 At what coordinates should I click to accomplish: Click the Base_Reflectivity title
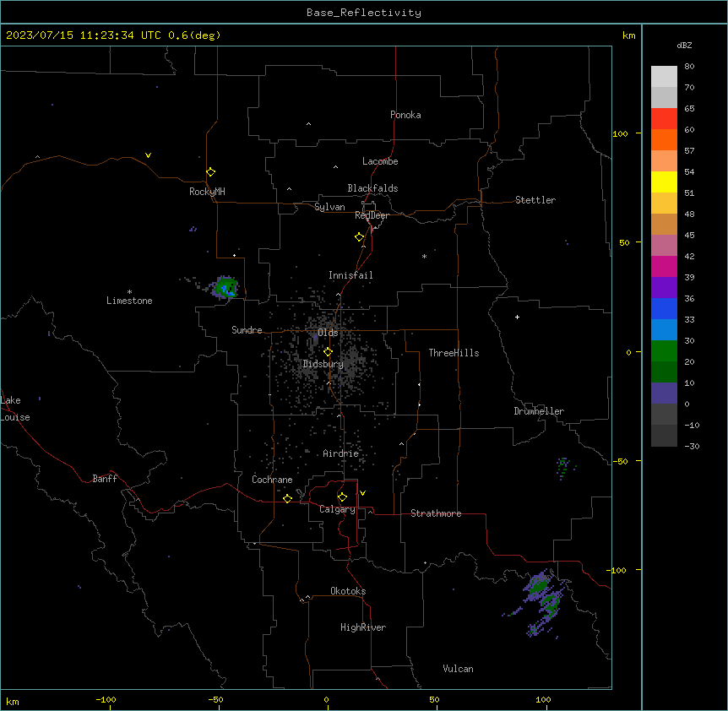[364, 13]
